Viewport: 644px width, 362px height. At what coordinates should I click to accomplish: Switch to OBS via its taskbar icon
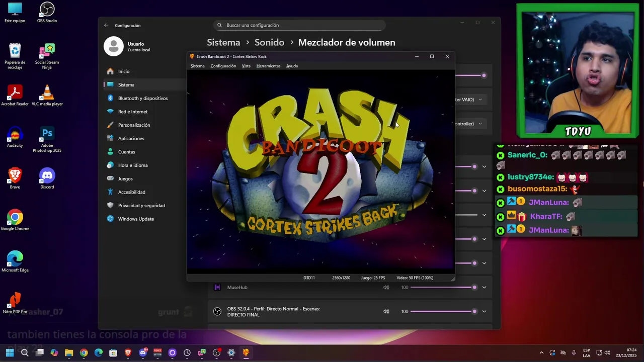coord(217,352)
